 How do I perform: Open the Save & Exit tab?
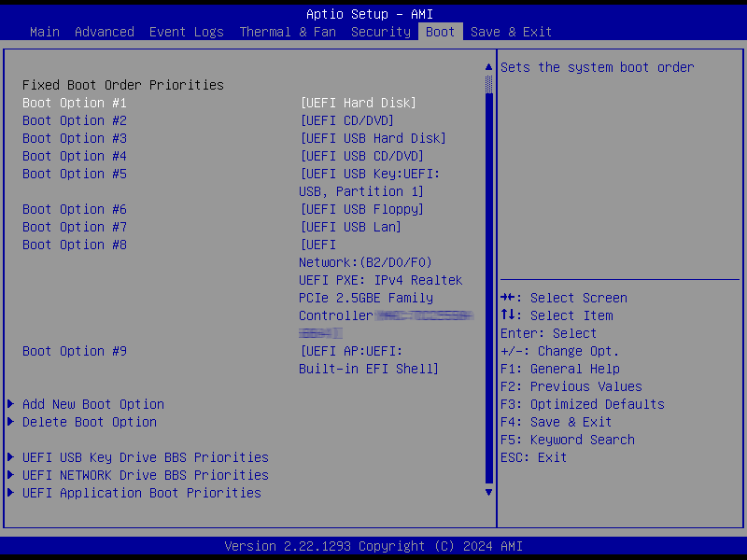pyautogui.click(x=511, y=32)
